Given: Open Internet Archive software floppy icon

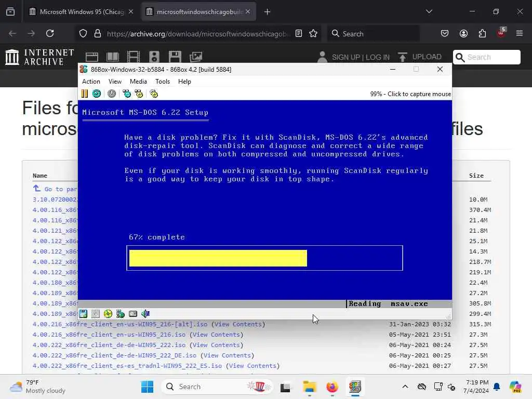Looking at the screenshot, I should tap(175, 57).
